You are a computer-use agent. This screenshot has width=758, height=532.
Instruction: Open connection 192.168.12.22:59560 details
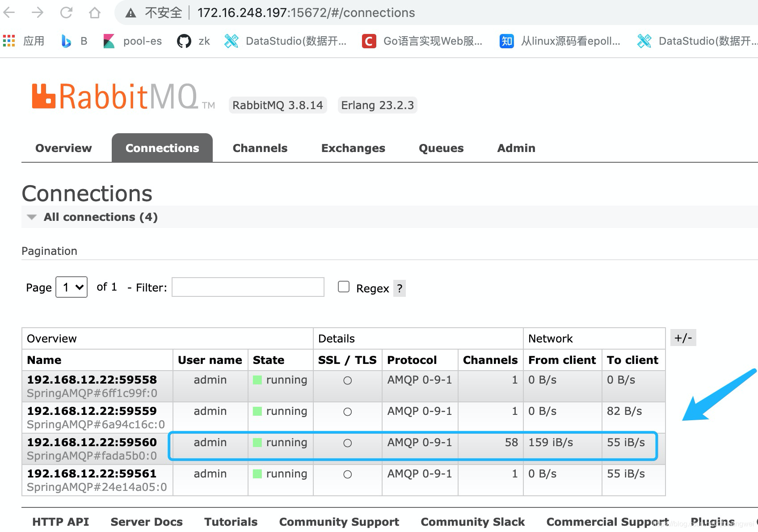point(91,442)
